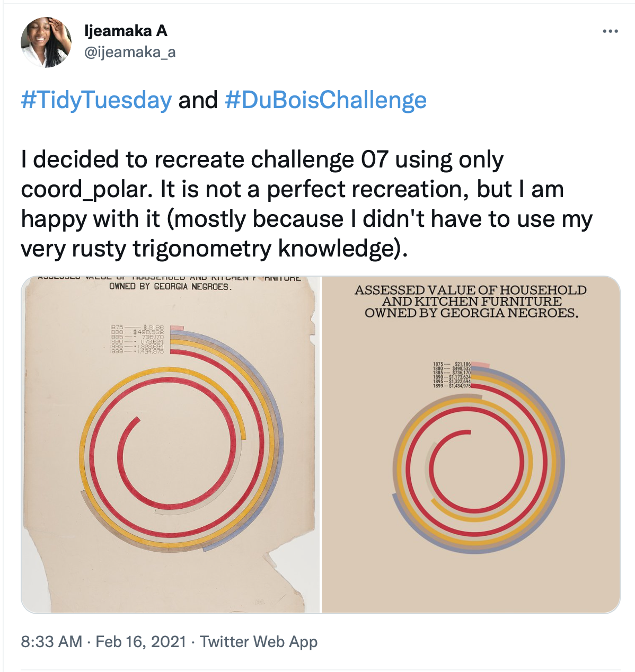The width and height of the screenshot is (635, 672).
Task: Click the @ijeamaka_a handle
Action: click(130, 52)
